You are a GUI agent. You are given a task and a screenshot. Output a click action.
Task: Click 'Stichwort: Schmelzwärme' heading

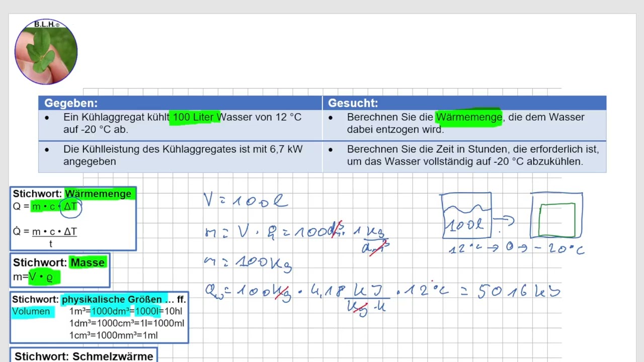84,356
